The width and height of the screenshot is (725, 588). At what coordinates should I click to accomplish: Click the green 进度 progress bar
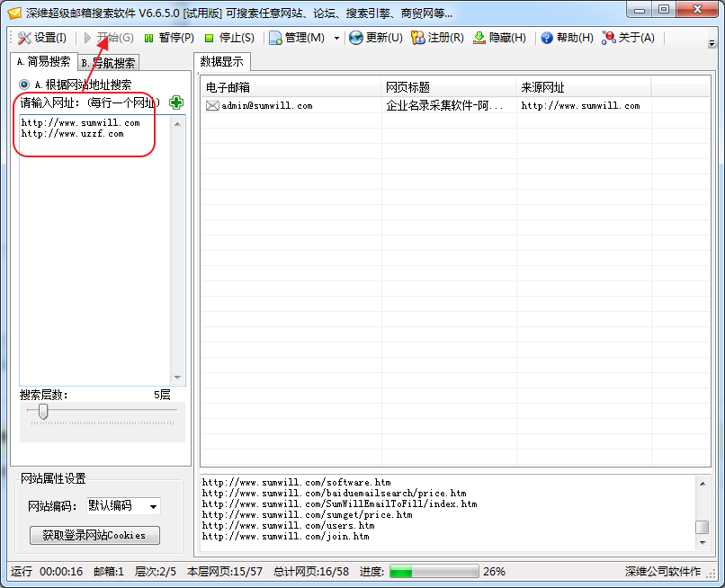(434, 571)
